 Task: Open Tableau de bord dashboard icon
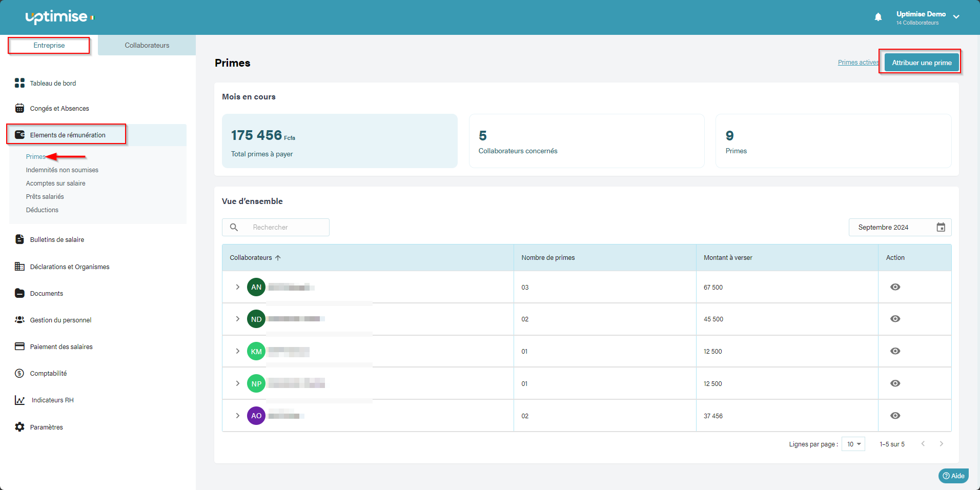19,83
